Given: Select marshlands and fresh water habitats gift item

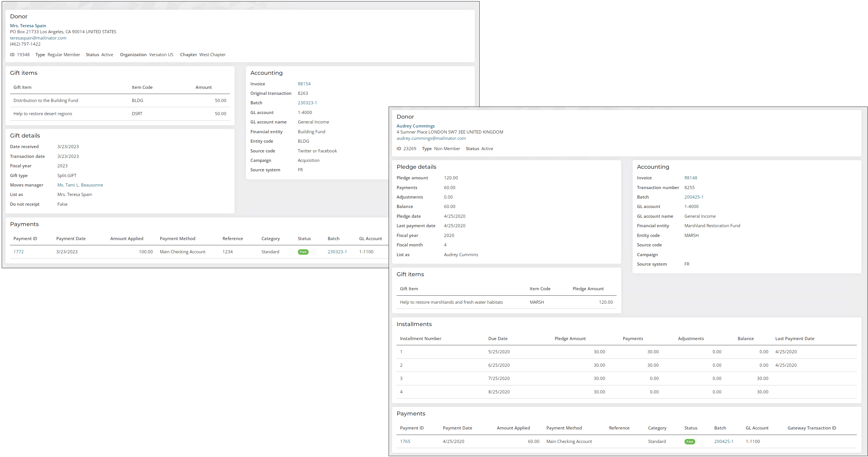Looking at the screenshot, I should 451,302.
